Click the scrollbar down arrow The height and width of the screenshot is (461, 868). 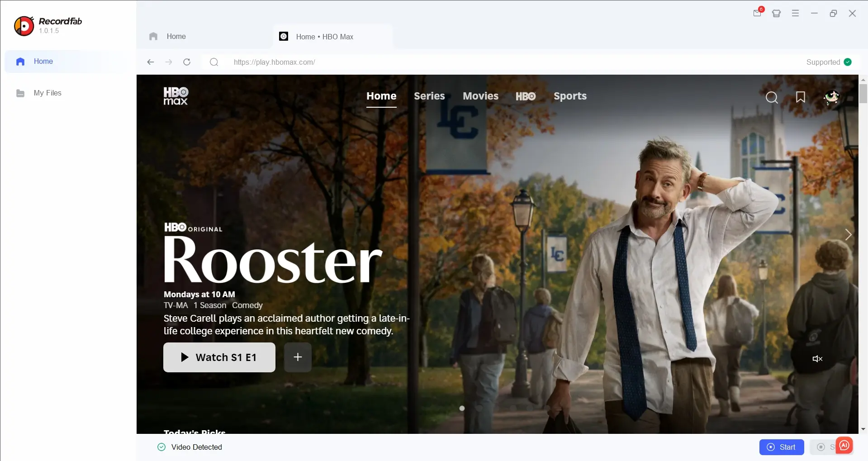pyautogui.click(x=863, y=429)
